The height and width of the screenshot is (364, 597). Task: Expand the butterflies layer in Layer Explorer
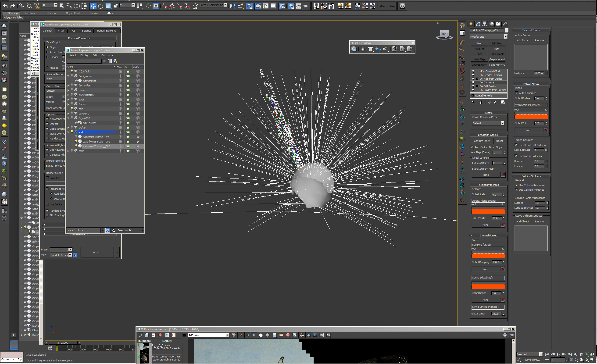point(68,86)
